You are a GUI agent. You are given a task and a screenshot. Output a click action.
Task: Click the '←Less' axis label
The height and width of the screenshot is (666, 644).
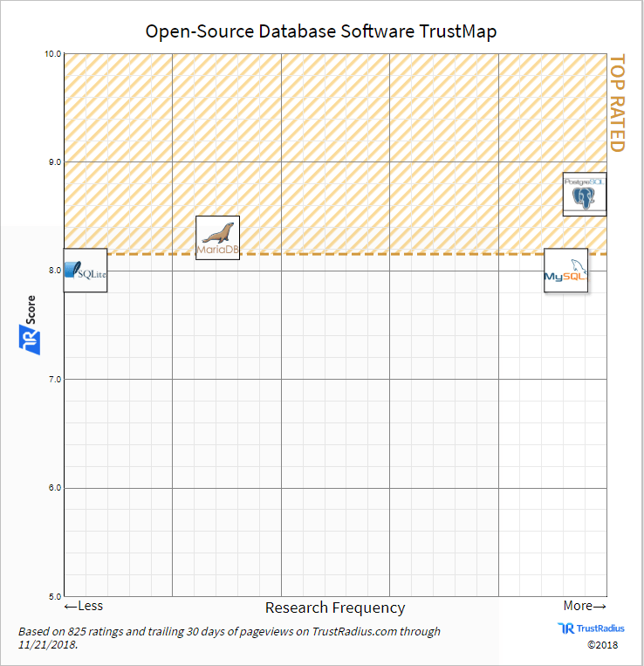pos(84,606)
